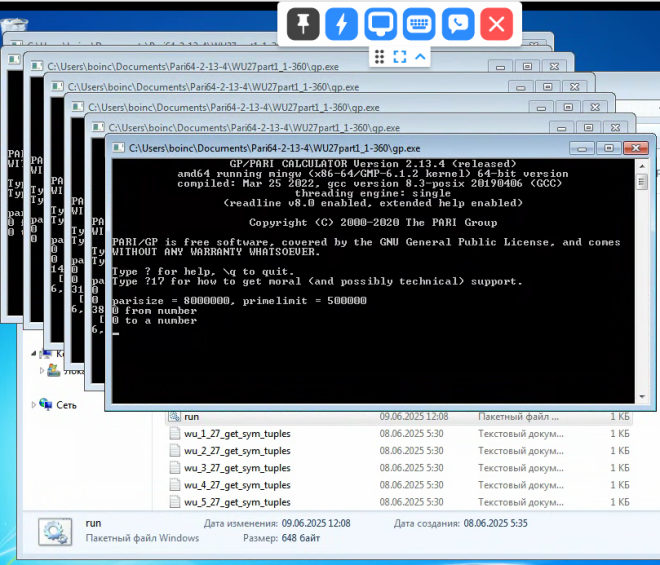Click the Сеть network icon
The width and height of the screenshot is (660, 565).
[x=45, y=405]
